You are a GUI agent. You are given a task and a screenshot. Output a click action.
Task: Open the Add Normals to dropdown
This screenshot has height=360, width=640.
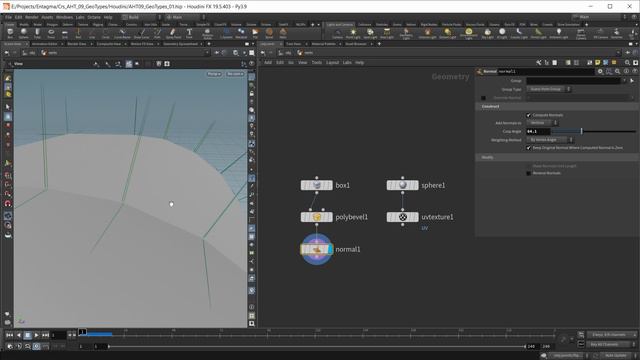[x=542, y=123]
